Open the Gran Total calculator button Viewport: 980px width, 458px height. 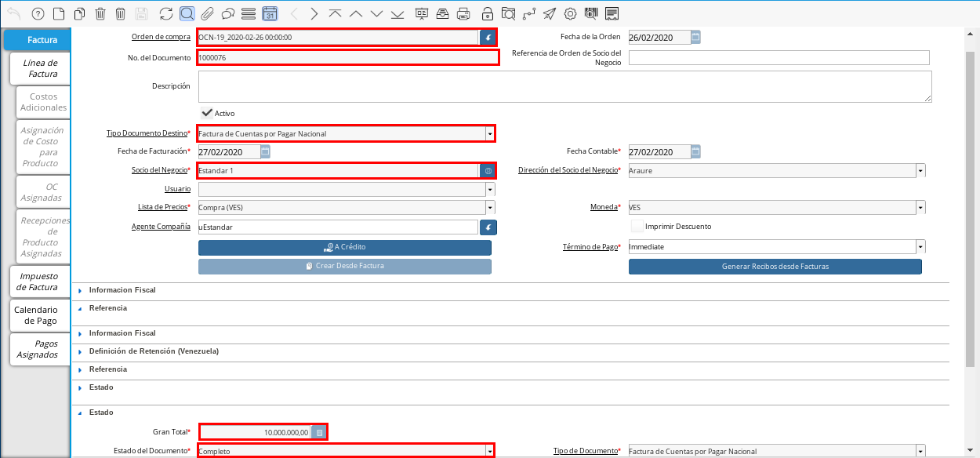[x=318, y=431]
